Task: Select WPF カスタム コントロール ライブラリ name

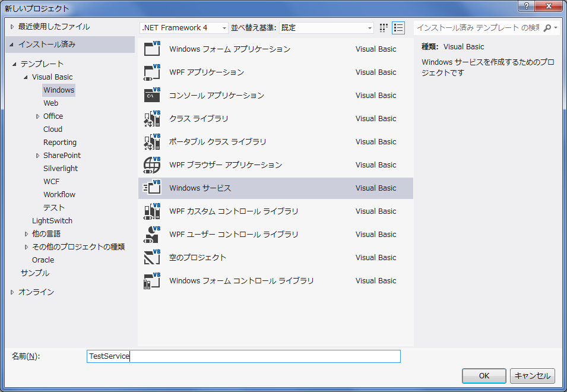Action: click(x=233, y=211)
